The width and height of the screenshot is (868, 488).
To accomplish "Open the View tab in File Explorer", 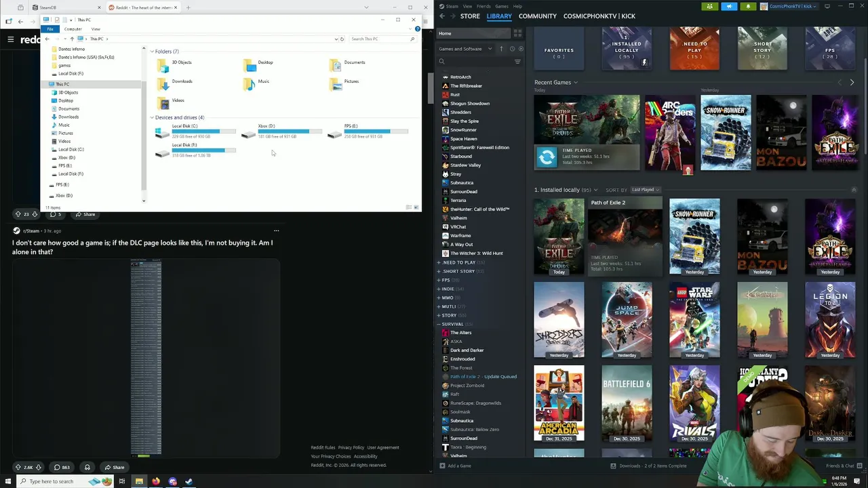I will coord(96,29).
